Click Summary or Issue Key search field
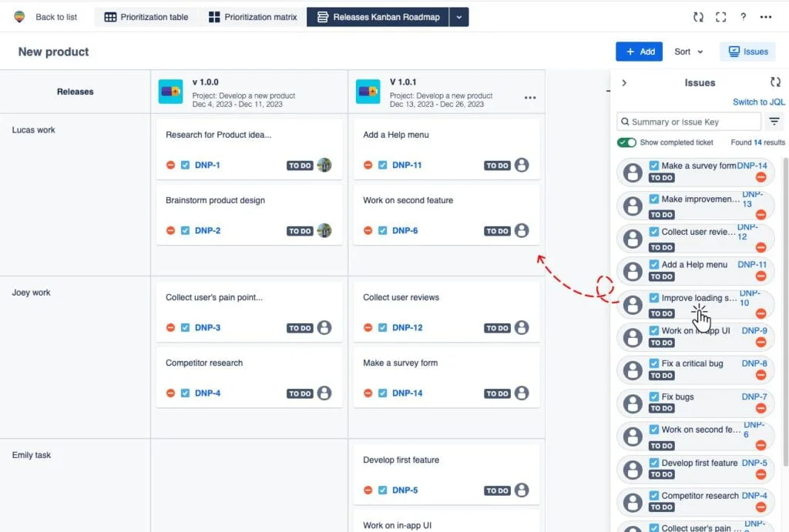The height and width of the screenshot is (532, 789). tap(688, 121)
